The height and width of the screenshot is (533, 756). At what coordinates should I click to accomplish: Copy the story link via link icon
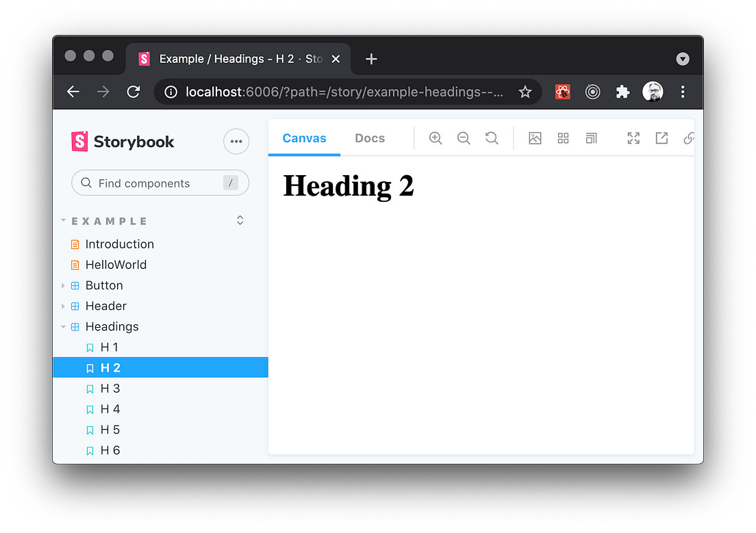click(x=689, y=138)
